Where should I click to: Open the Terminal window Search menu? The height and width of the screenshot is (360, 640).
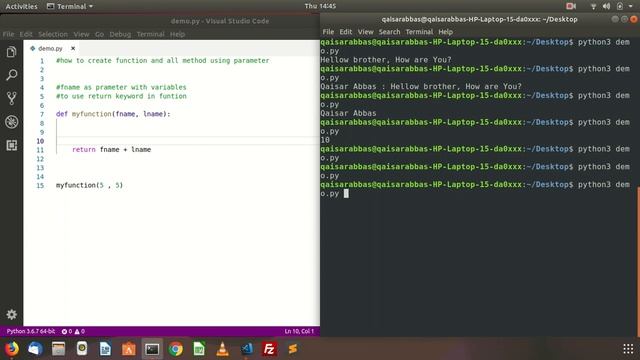coord(389,32)
